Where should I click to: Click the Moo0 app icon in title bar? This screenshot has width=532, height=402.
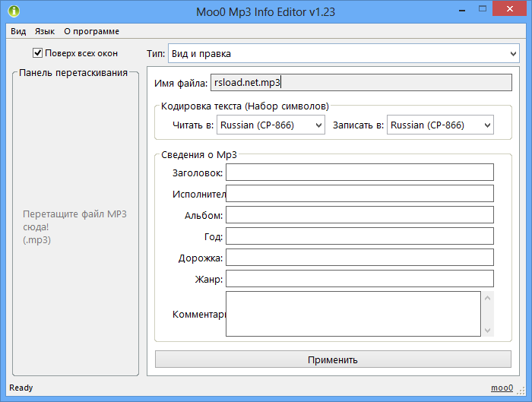coord(14,11)
